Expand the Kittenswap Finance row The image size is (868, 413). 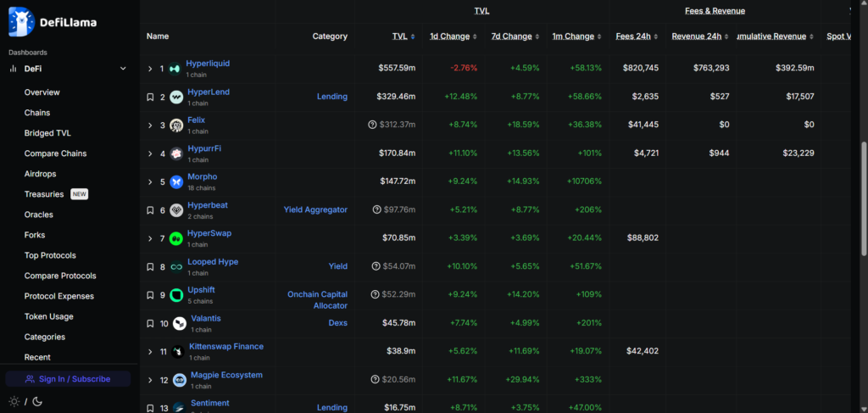(x=149, y=352)
